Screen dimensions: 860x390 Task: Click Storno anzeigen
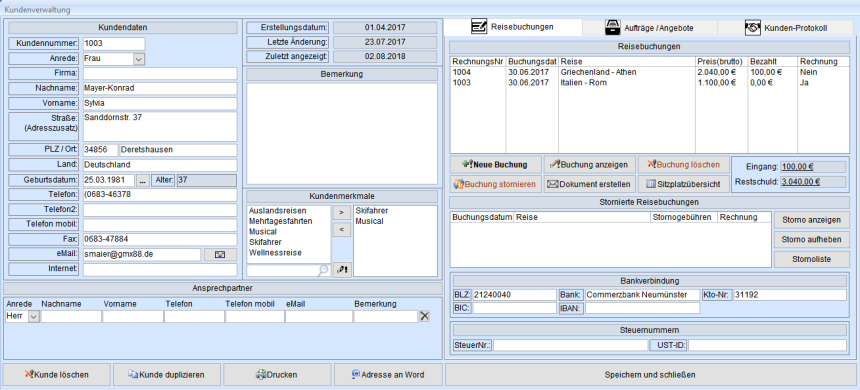click(x=811, y=220)
